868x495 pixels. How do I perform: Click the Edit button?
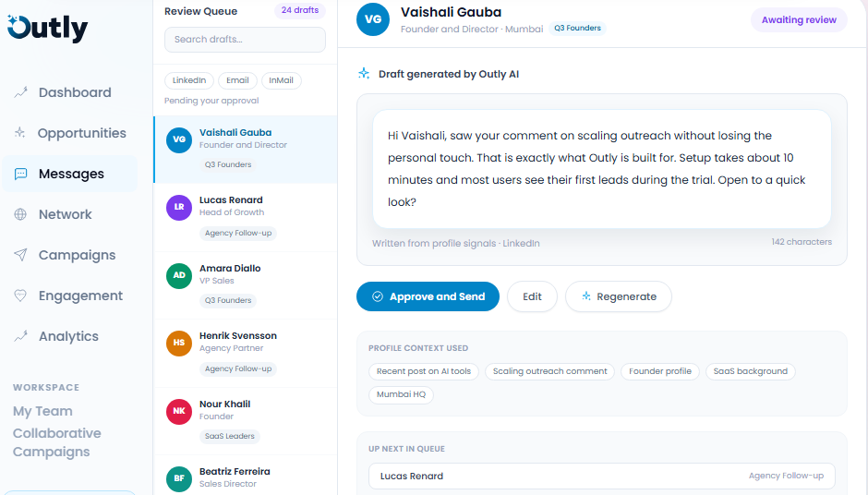(532, 296)
